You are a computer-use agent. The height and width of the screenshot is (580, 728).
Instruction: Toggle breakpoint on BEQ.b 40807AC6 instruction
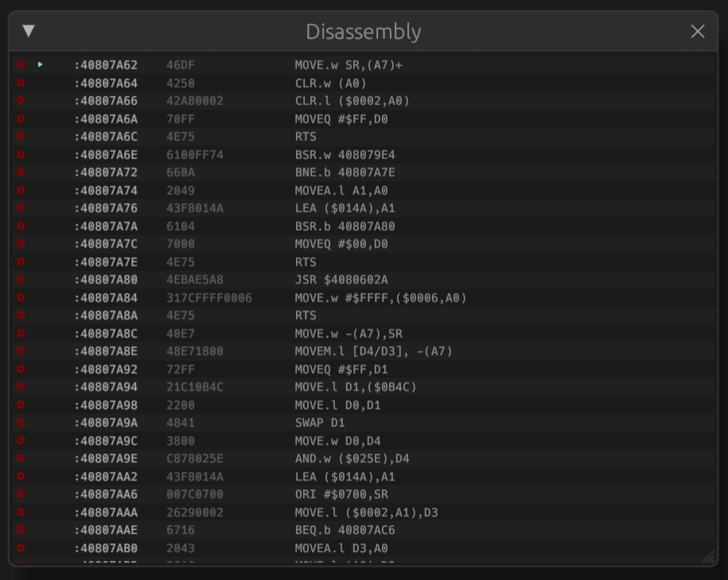tap(20, 530)
